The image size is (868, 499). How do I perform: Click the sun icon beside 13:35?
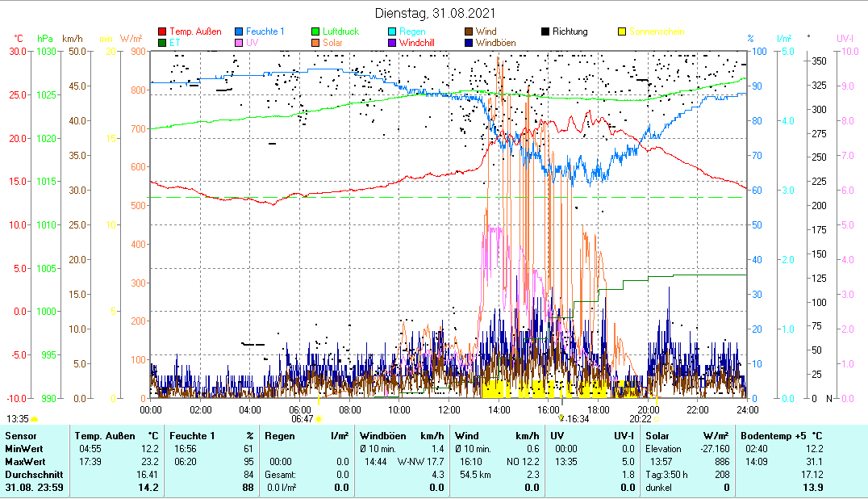coord(35,419)
